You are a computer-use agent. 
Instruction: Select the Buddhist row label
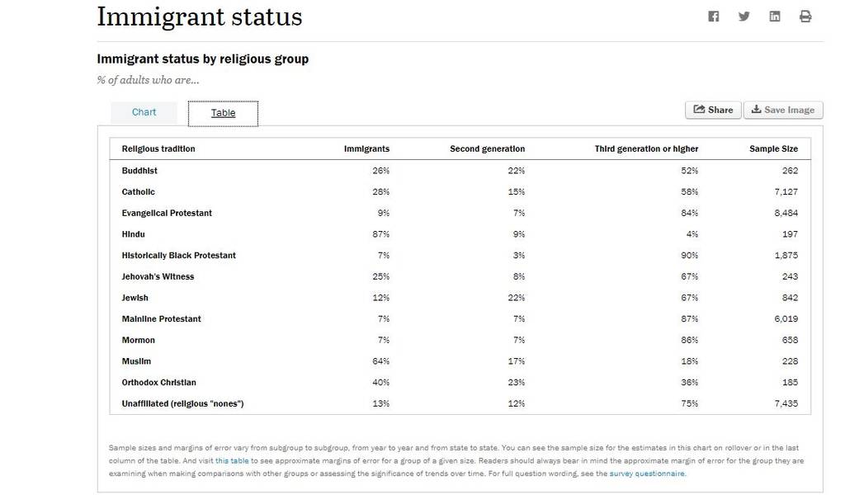coord(139,171)
